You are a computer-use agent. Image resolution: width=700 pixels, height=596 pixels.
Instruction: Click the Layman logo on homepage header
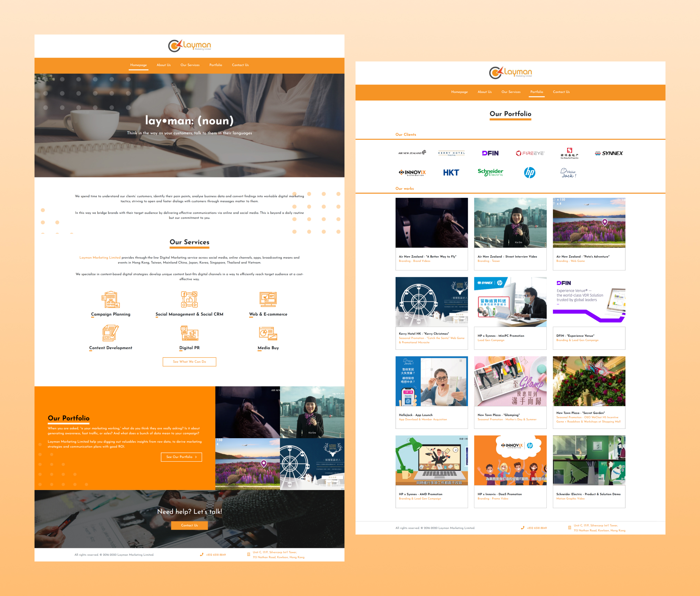(x=189, y=46)
